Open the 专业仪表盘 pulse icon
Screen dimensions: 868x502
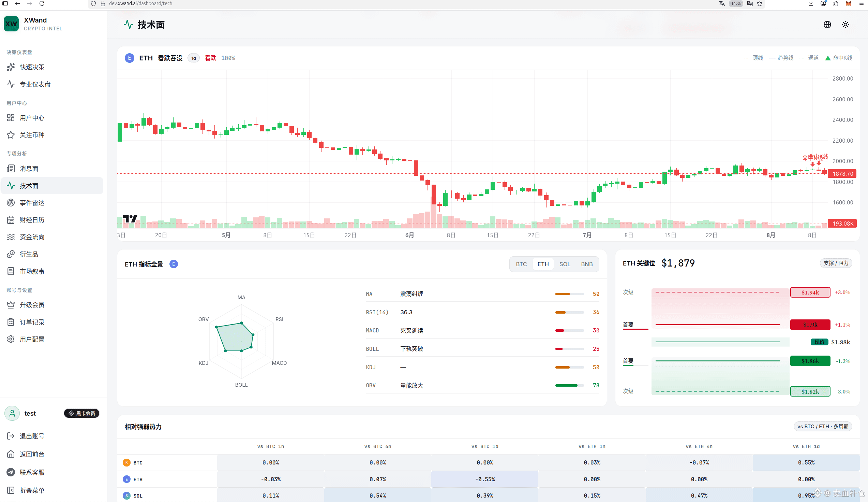click(11, 84)
